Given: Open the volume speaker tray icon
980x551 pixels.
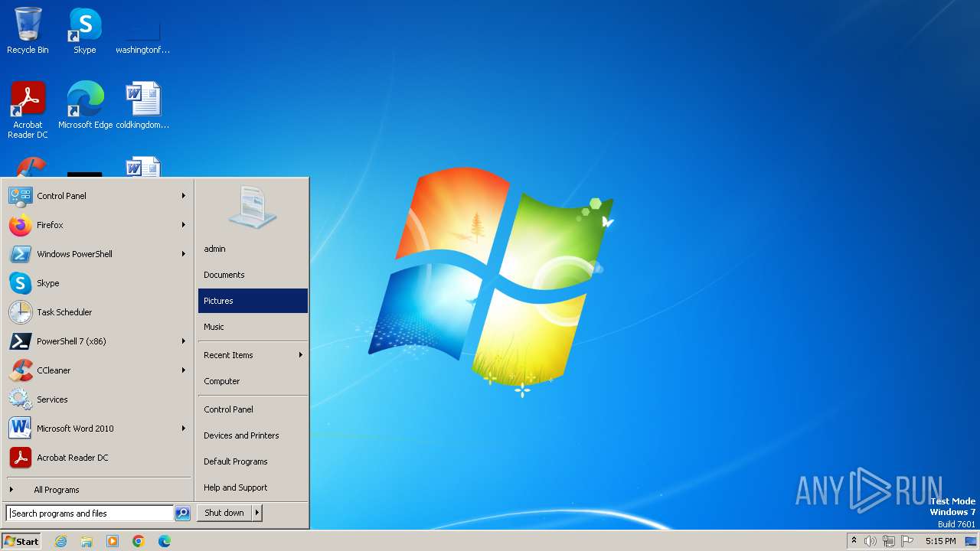Looking at the screenshot, I should pos(871,541).
